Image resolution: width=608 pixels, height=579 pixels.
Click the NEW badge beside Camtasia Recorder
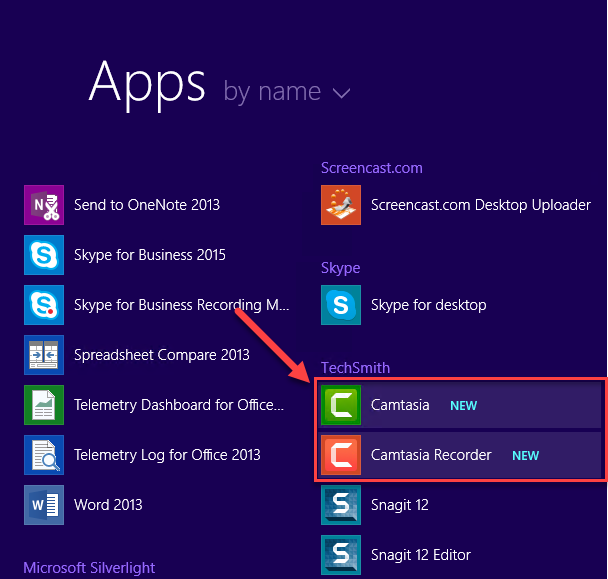coord(525,456)
